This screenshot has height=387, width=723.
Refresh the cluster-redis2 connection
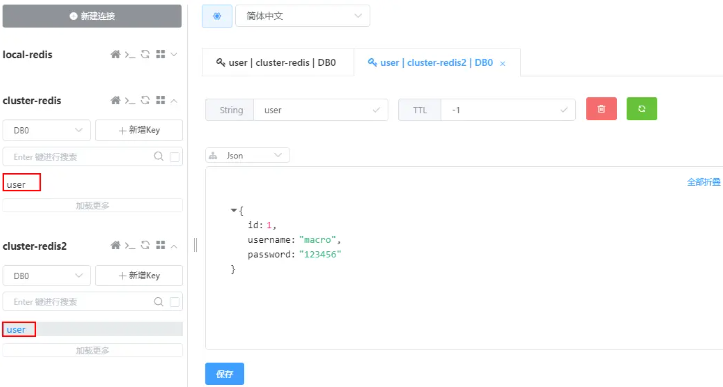click(x=145, y=245)
